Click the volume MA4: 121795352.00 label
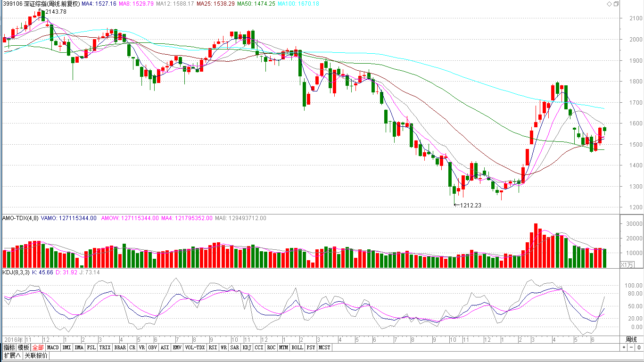Image resolution: width=644 pixels, height=362 pixels. pyautogui.click(x=187, y=218)
